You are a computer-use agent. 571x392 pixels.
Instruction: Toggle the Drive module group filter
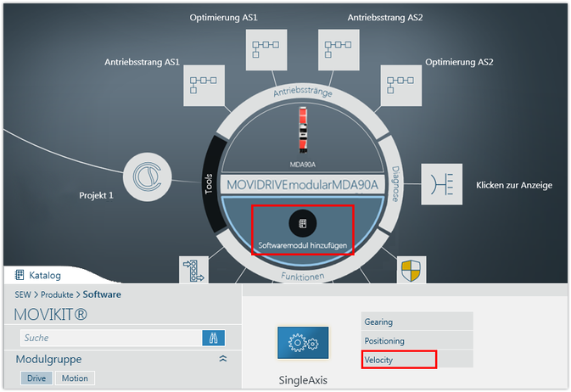pos(36,378)
